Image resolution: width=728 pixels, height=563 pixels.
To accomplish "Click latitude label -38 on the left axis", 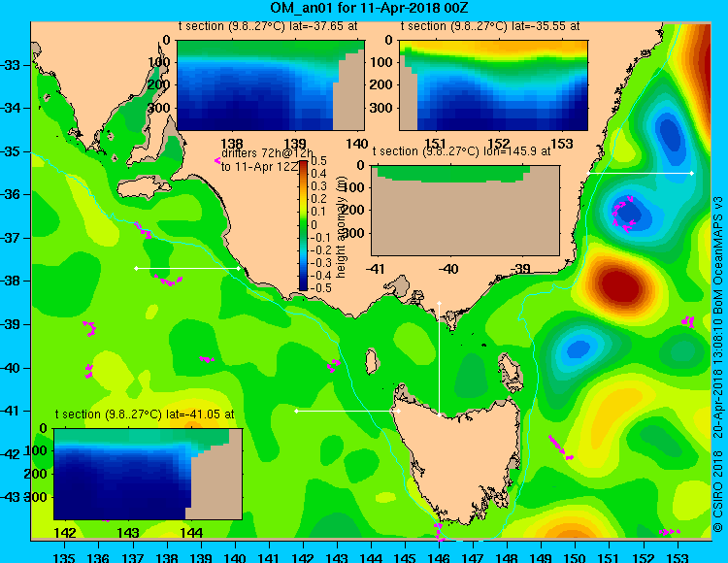I will (11, 281).
